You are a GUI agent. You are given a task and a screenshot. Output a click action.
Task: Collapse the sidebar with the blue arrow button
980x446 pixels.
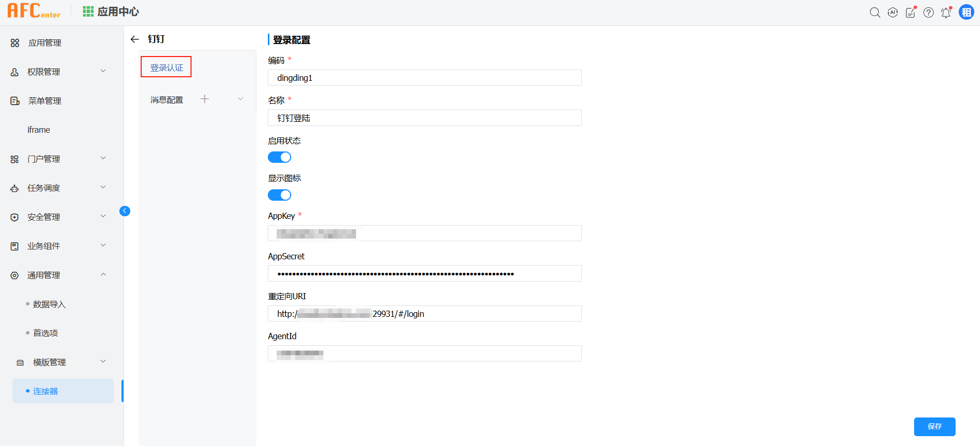125,211
